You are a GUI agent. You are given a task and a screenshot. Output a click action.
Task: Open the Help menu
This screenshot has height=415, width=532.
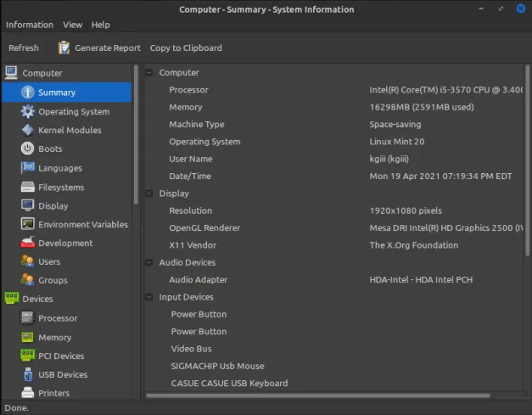(x=100, y=25)
